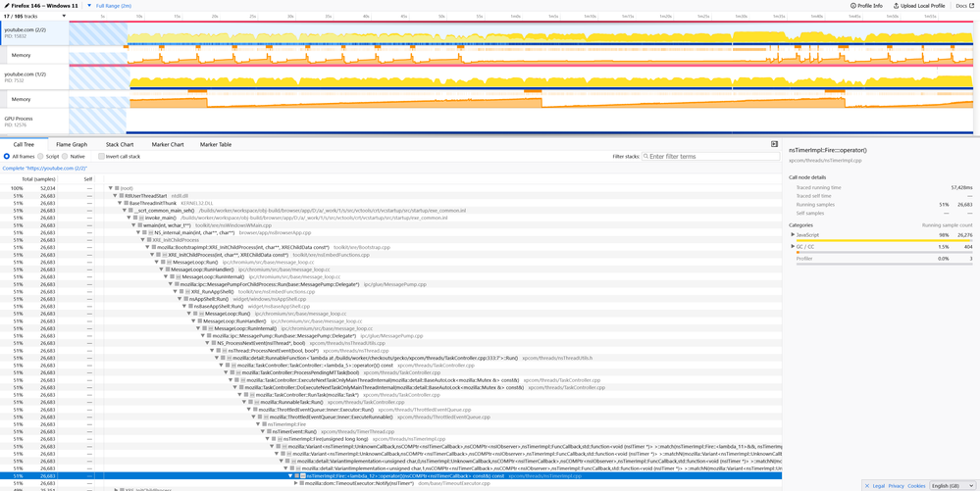
Task: Collapse the BaseThreadInitThunk node
Action: click(x=120, y=203)
